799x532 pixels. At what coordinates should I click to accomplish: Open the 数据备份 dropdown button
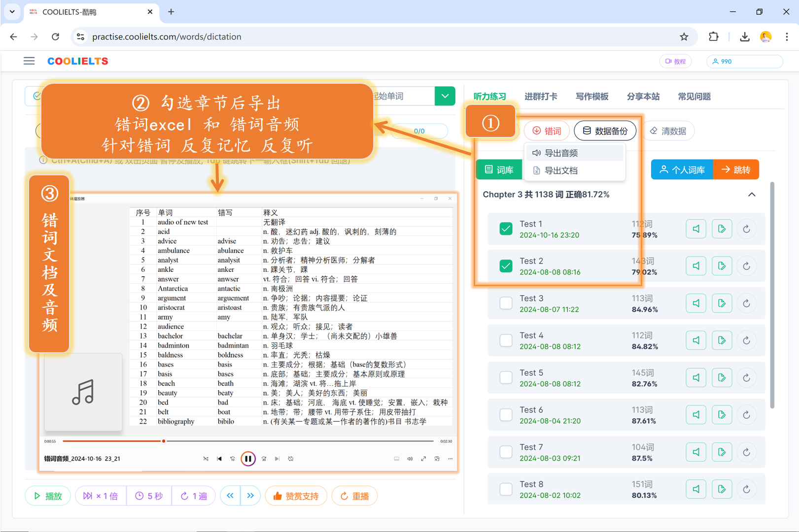click(x=605, y=131)
